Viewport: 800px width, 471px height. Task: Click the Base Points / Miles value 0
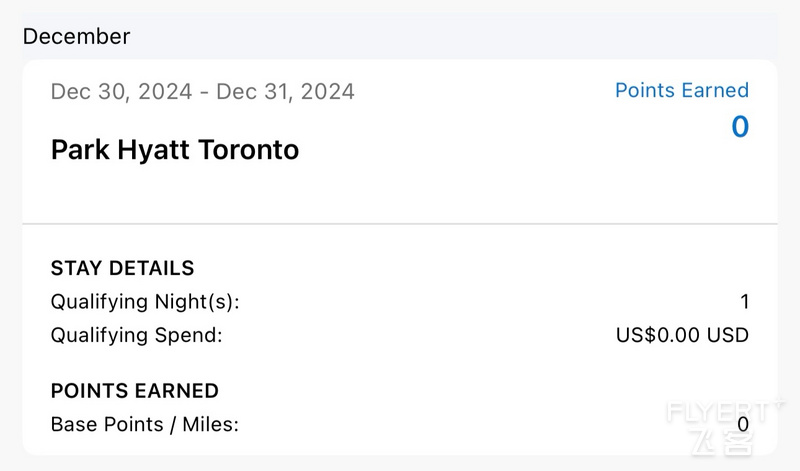click(x=743, y=425)
